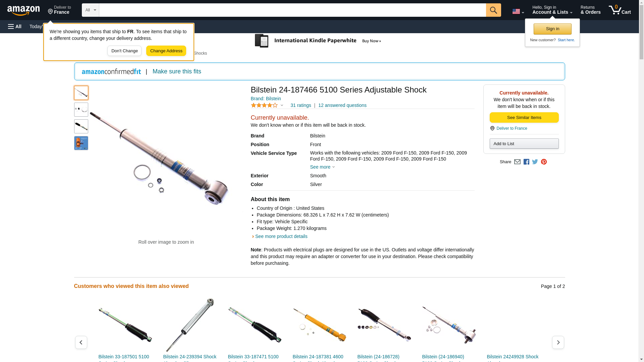Open Account & Lists menu
The height and width of the screenshot is (362, 644).
(x=552, y=10)
